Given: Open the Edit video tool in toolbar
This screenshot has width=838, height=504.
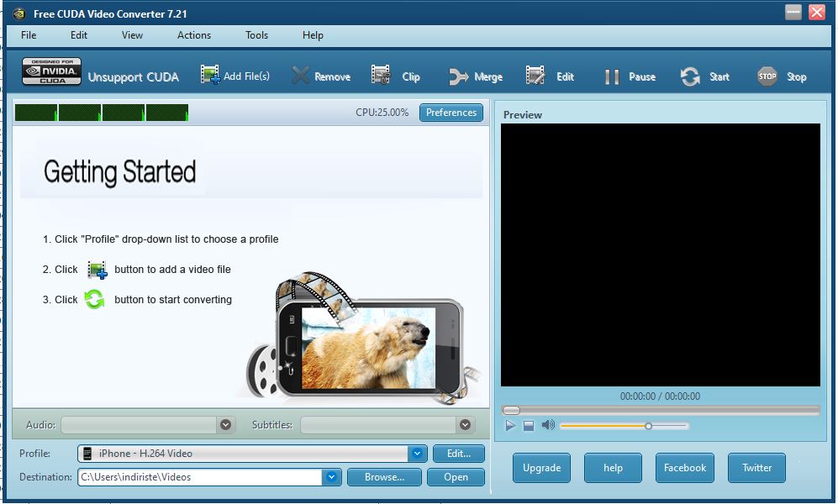Looking at the screenshot, I should coord(550,76).
